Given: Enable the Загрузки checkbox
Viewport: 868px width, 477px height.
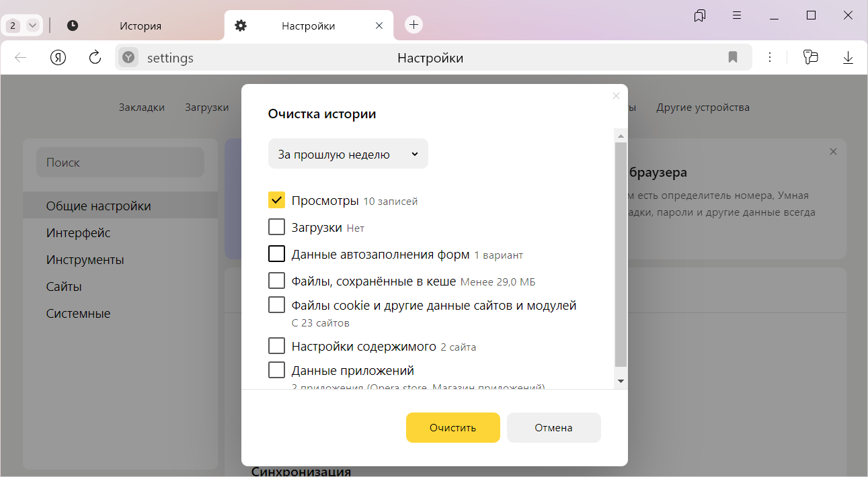Looking at the screenshot, I should click(276, 227).
